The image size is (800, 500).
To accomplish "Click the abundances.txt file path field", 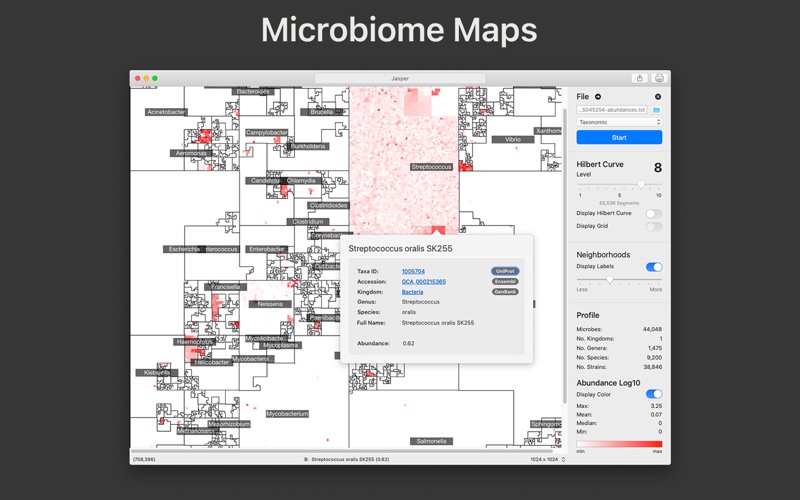I will (x=612, y=110).
